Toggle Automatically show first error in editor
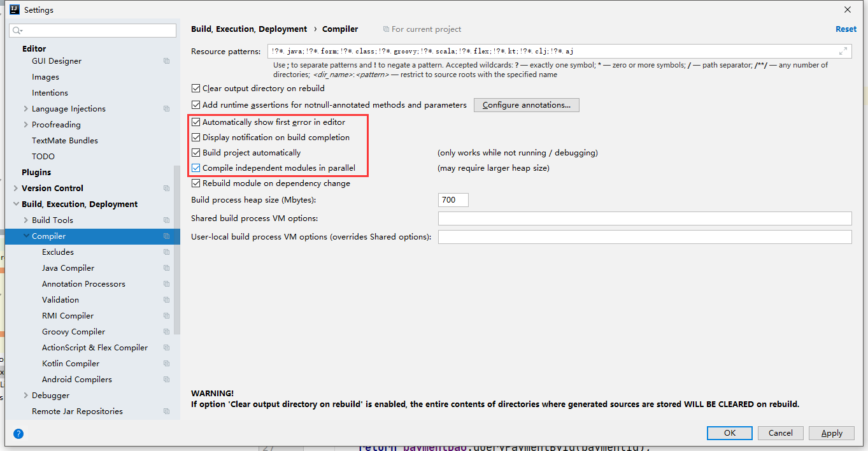 point(196,122)
